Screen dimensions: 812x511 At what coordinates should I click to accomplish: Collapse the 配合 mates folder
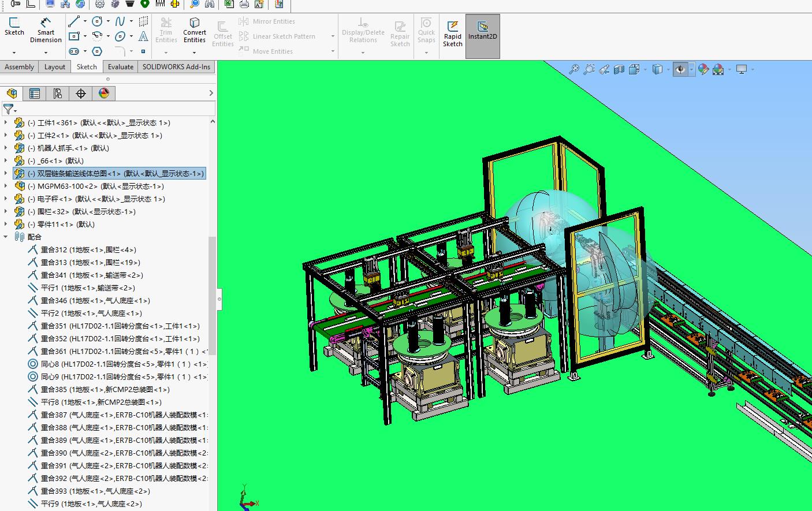(6, 237)
